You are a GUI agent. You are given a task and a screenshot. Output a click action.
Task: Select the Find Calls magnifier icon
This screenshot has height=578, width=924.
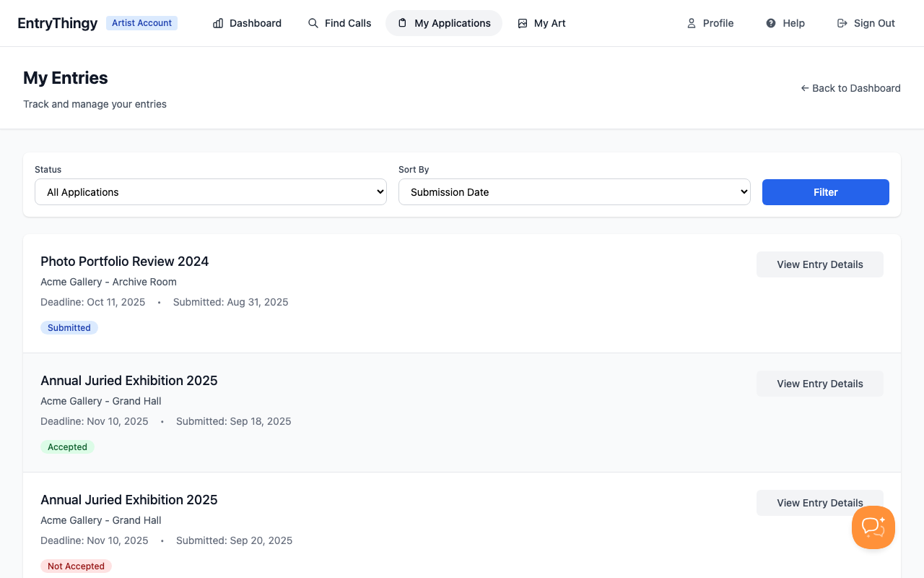click(x=313, y=23)
